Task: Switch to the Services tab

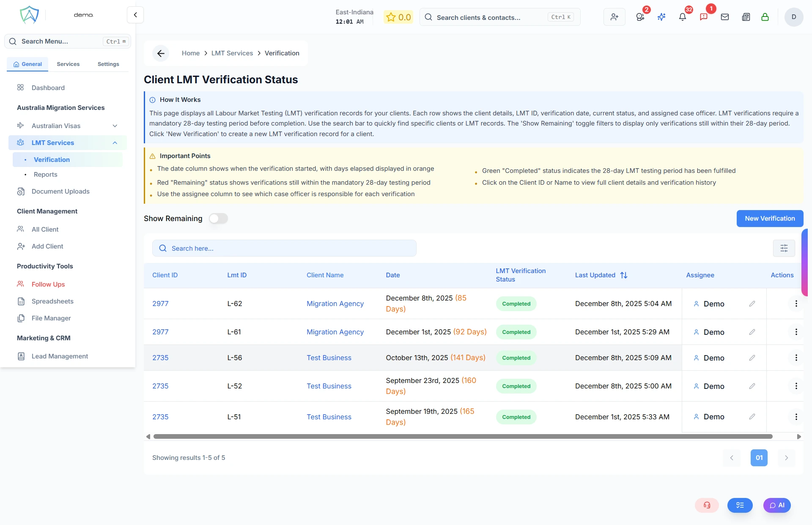Action: [68, 64]
